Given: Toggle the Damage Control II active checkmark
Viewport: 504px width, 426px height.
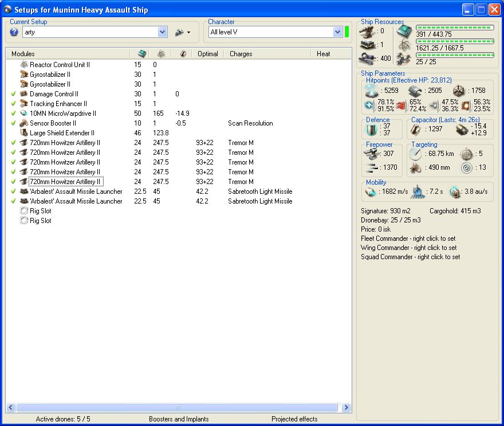Looking at the screenshot, I should pos(13,94).
